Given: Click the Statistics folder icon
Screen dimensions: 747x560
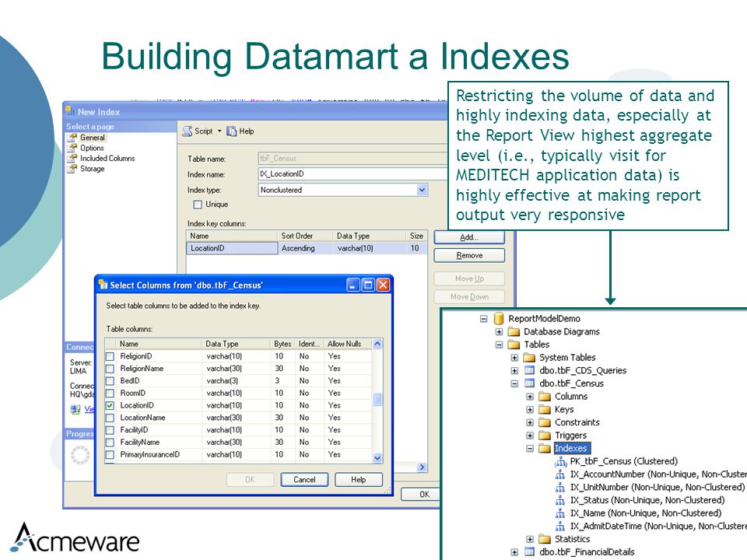Looking at the screenshot, I should [x=545, y=539].
